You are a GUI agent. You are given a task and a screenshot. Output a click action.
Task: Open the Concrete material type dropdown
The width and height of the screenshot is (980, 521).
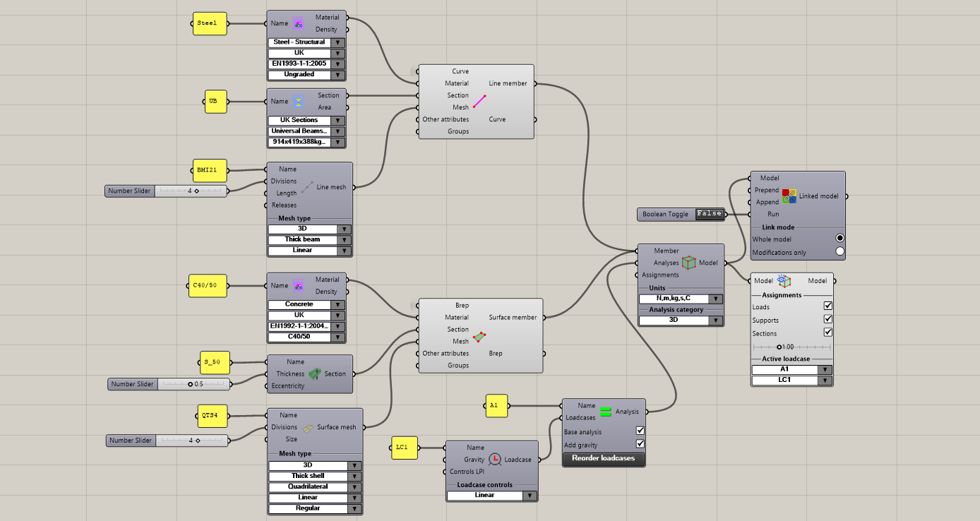[x=306, y=304]
